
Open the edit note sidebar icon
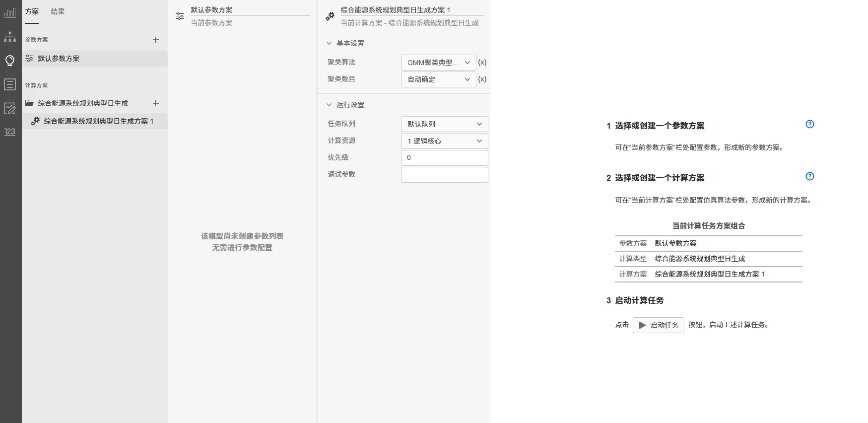click(x=10, y=108)
